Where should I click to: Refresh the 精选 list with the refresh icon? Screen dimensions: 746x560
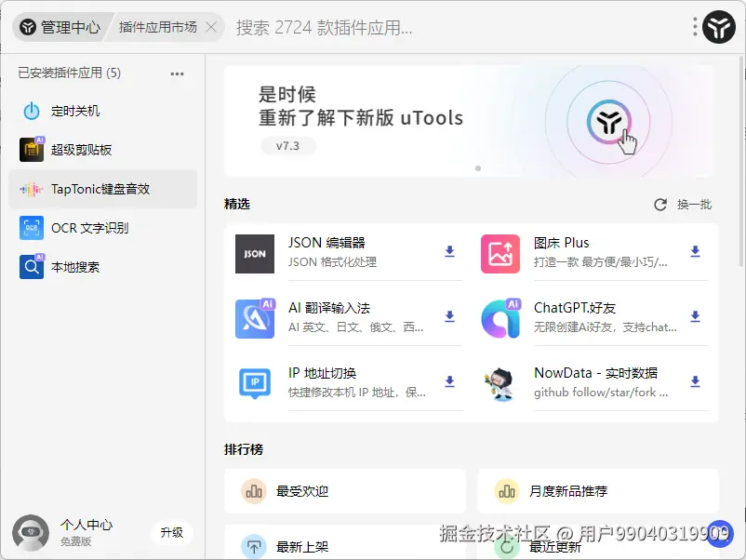[660, 205]
